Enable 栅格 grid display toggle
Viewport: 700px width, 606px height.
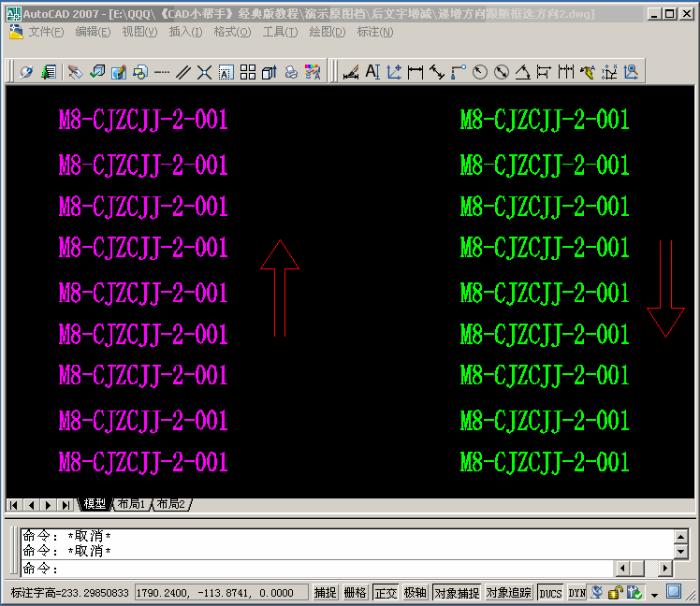pos(355,593)
